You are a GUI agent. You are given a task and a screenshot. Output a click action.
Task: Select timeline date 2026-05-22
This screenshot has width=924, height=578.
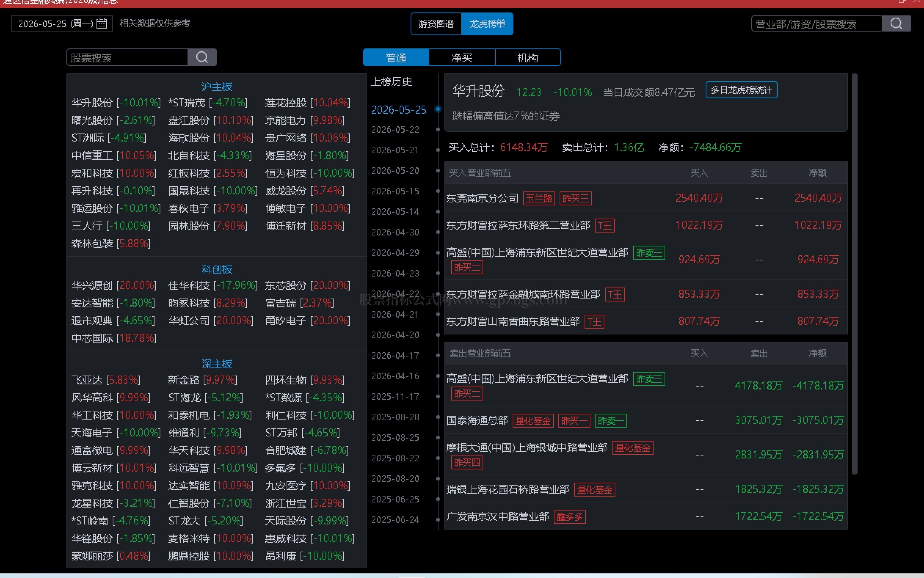pos(395,129)
